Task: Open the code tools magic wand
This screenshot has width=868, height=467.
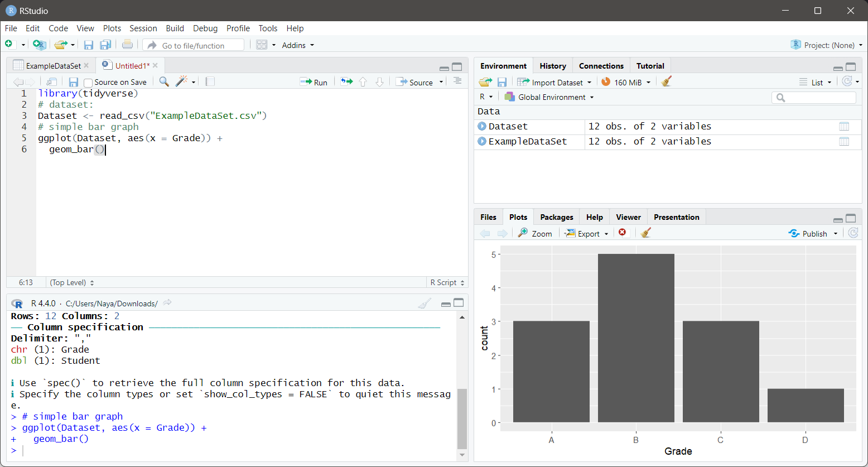Action: click(x=182, y=81)
